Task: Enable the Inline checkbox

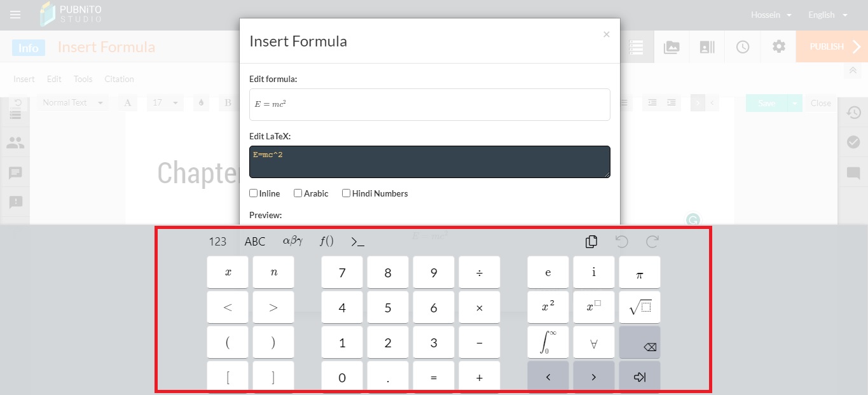Action: [254, 193]
